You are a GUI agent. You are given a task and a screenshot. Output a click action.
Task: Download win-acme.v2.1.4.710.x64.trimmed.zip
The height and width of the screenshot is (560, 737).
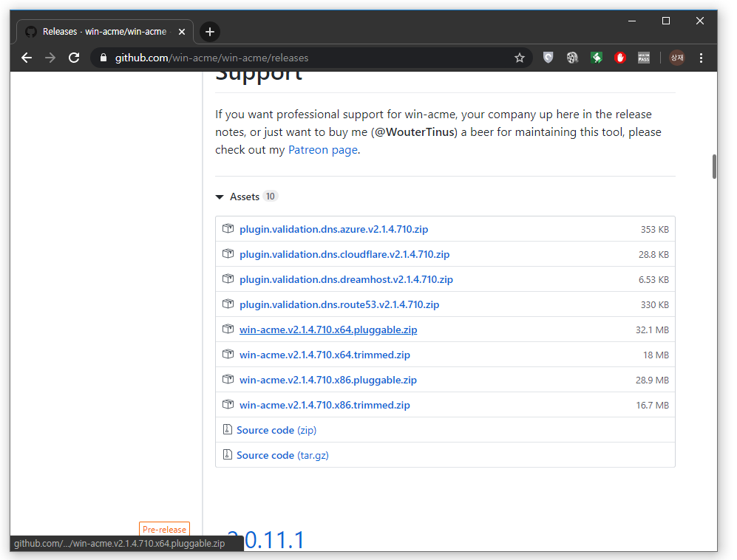pos(325,355)
